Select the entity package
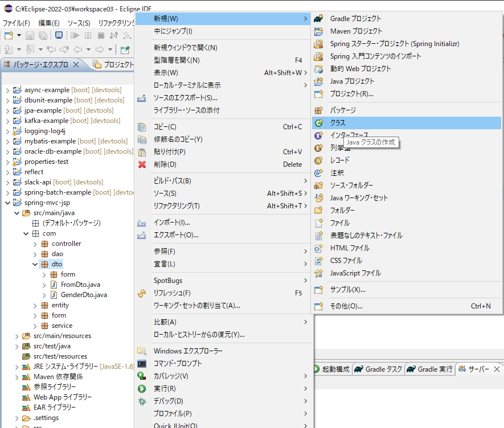 click(60, 305)
